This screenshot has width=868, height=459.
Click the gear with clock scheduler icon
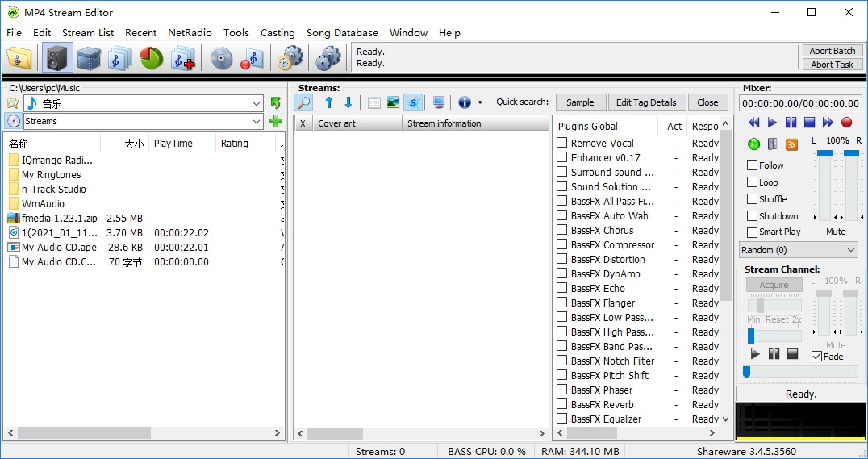[290, 58]
